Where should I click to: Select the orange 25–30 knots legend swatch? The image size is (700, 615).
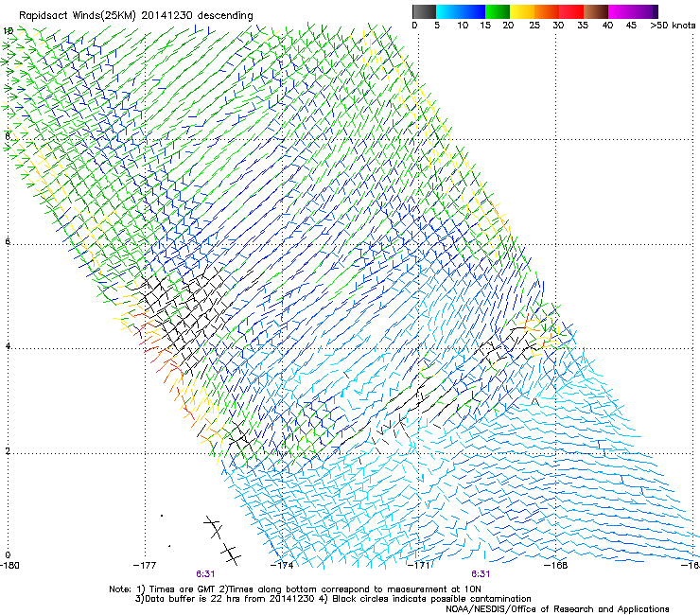(x=547, y=11)
